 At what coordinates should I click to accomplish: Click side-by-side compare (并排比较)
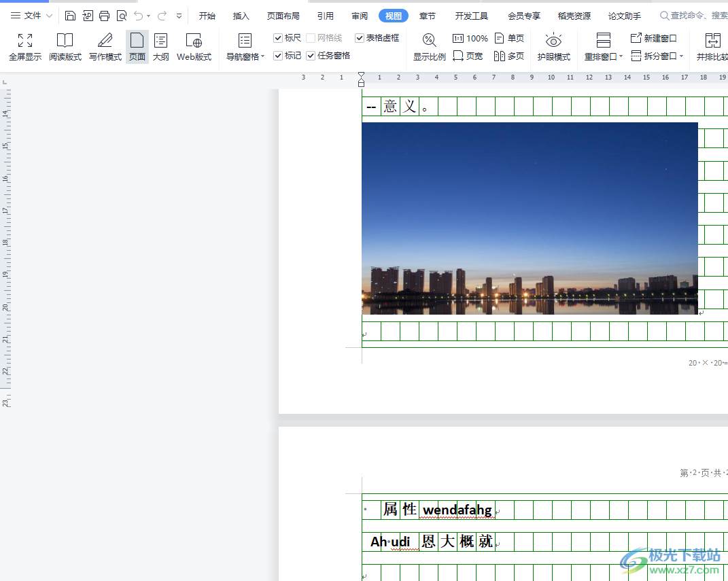tap(712, 47)
